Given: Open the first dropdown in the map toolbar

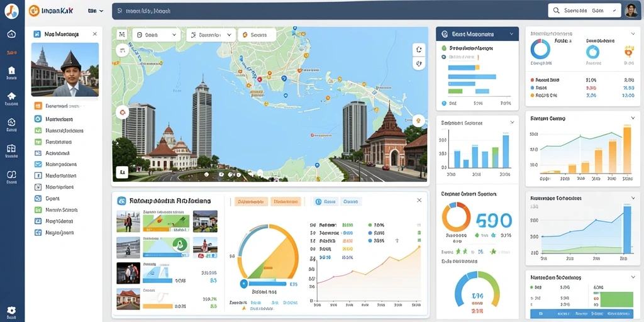Looking at the screenshot, I should pyautogui.click(x=157, y=35).
